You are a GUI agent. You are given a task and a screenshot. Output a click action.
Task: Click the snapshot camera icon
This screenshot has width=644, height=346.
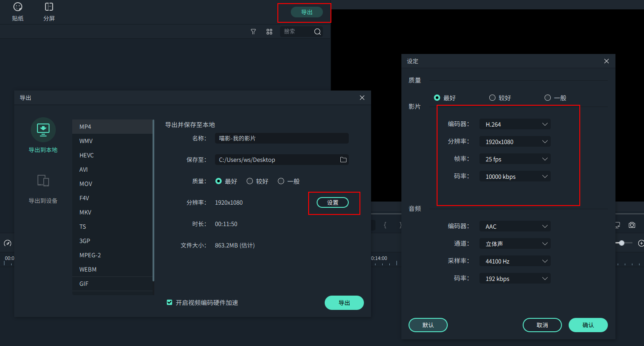click(x=632, y=225)
